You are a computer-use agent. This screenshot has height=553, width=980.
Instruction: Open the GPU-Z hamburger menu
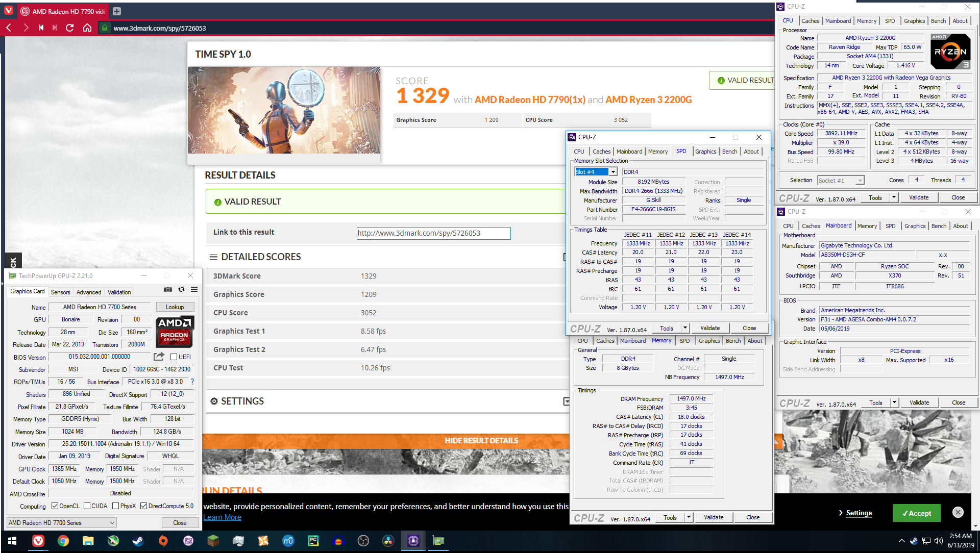[194, 289]
